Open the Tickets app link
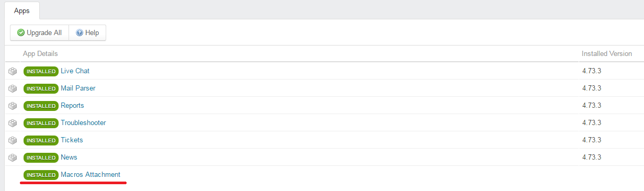Image resolution: width=644 pixels, height=191 pixels. (x=72, y=140)
